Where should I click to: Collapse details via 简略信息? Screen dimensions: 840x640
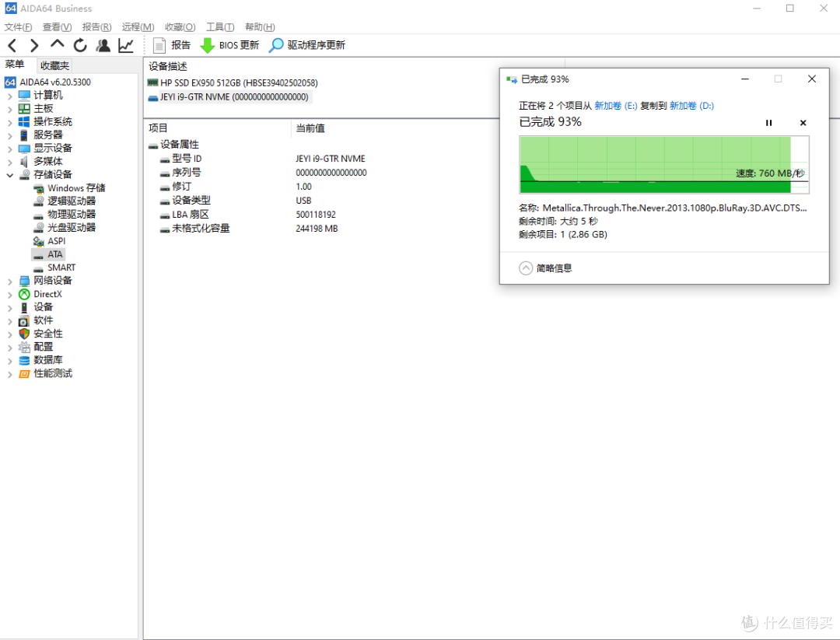[546, 268]
